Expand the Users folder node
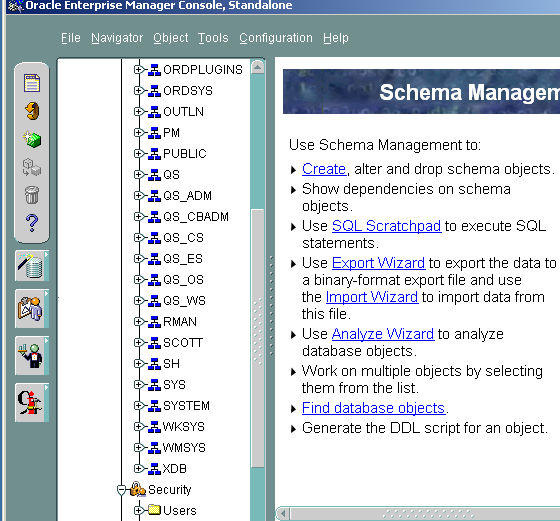 click(x=138, y=511)
